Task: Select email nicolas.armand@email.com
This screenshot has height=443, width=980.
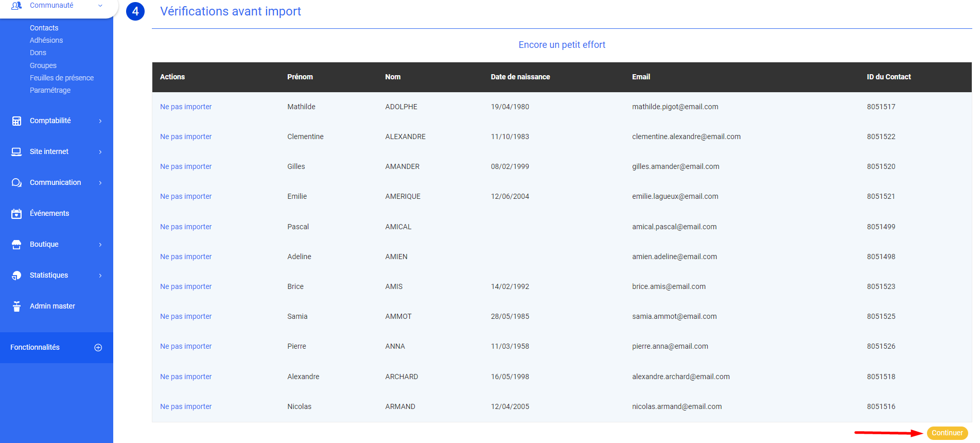Action: pyautogui.click(x=677, y=406)
